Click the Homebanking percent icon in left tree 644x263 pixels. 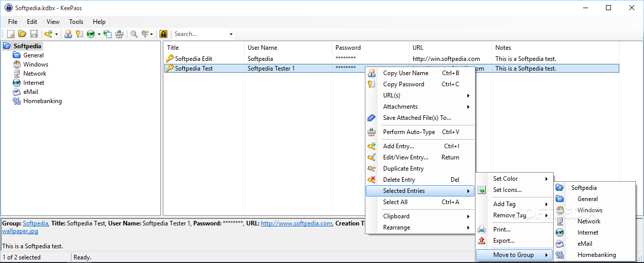pos(17,101)
